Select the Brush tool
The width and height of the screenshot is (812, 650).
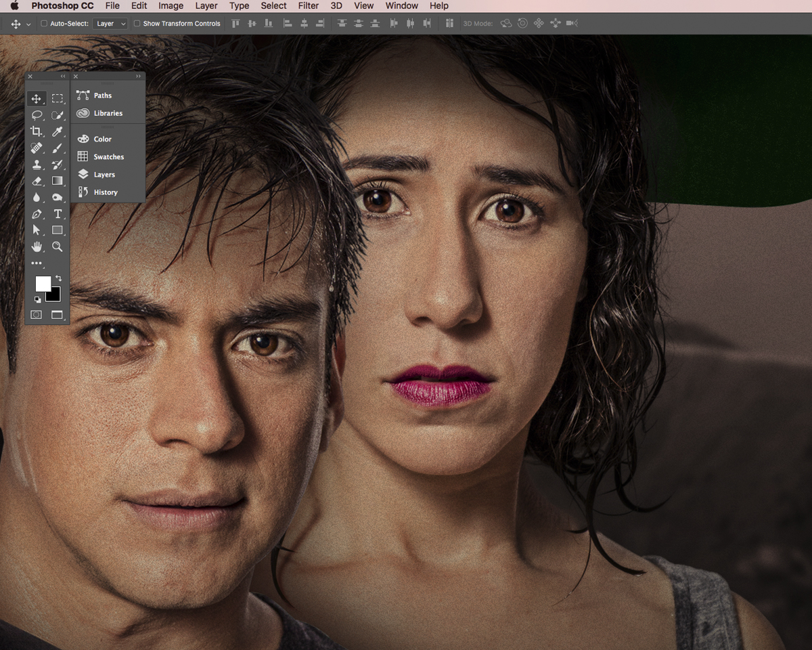click(58, 148)
